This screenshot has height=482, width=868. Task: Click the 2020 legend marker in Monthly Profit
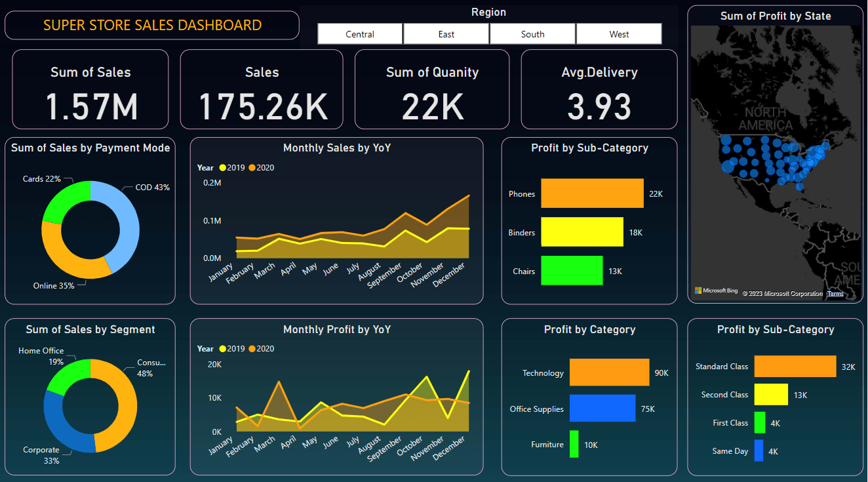(252, 349)
